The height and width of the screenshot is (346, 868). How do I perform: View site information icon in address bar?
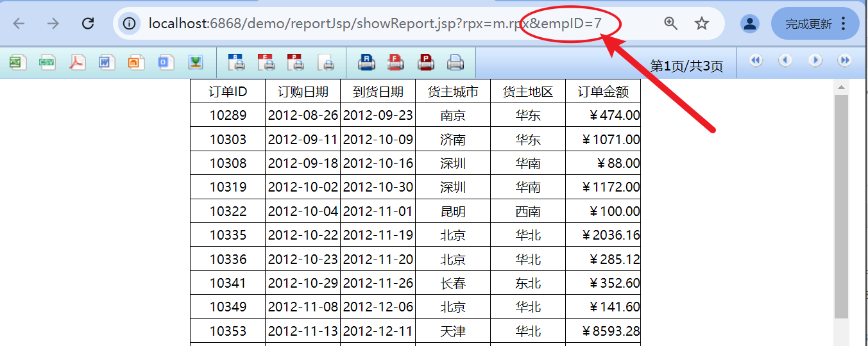coord(130,24)
